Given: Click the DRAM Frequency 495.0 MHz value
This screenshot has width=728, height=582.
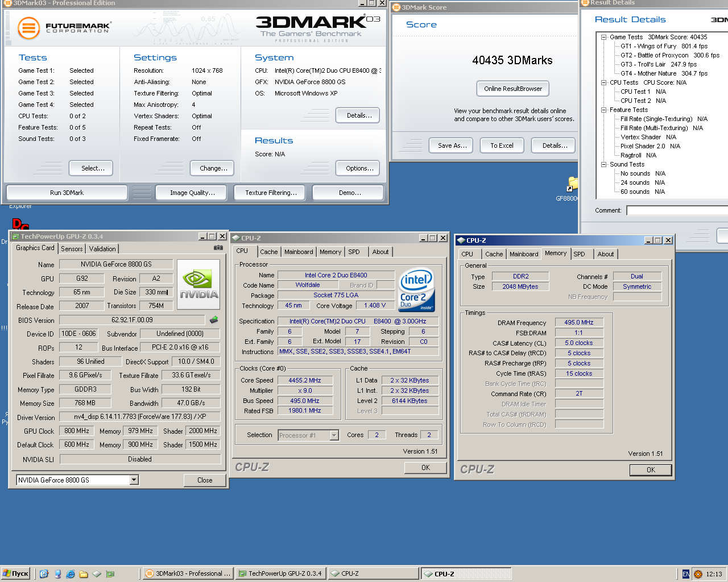Looking at the screenshot, I should 579,322.
